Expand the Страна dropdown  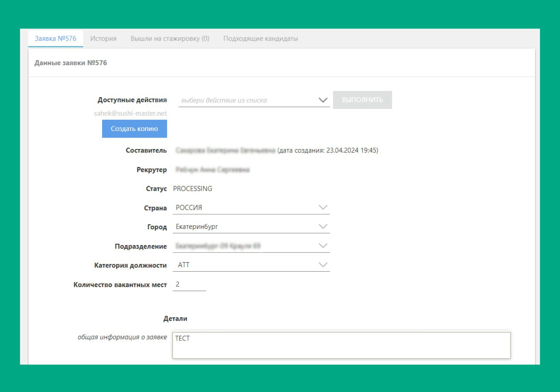point(324,207)
